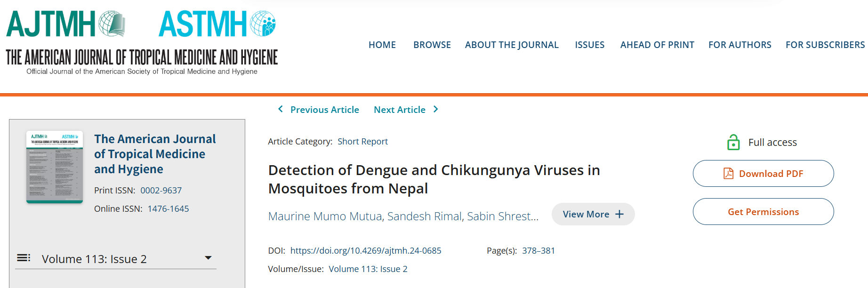
Task: Go to Ahead of Print
Action: point(657,45)
